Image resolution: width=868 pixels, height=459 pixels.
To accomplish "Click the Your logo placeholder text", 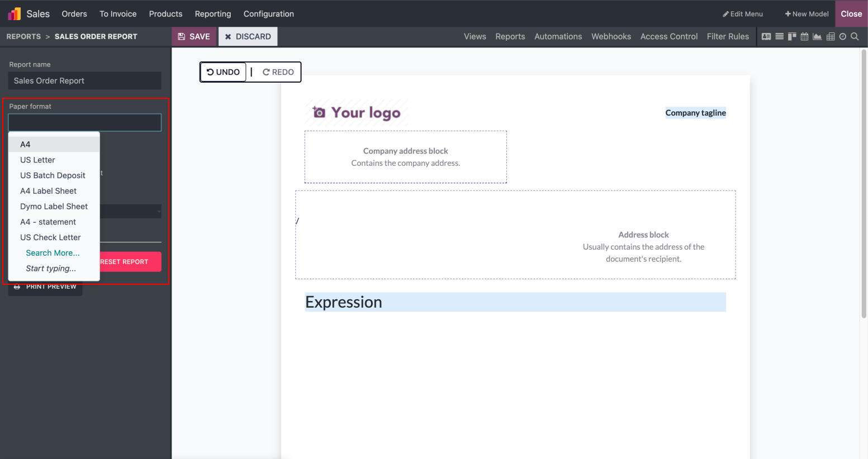I will click(x=366, y=113).
